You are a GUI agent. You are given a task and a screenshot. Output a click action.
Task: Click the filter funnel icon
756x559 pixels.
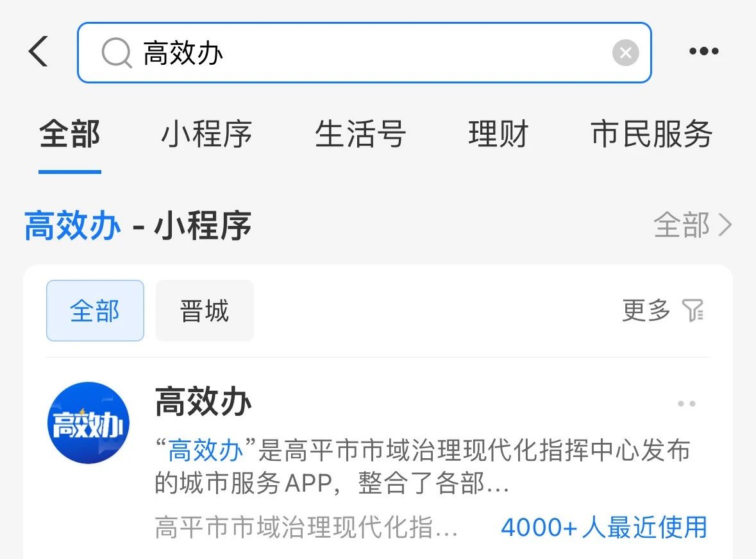pos(693,311)
